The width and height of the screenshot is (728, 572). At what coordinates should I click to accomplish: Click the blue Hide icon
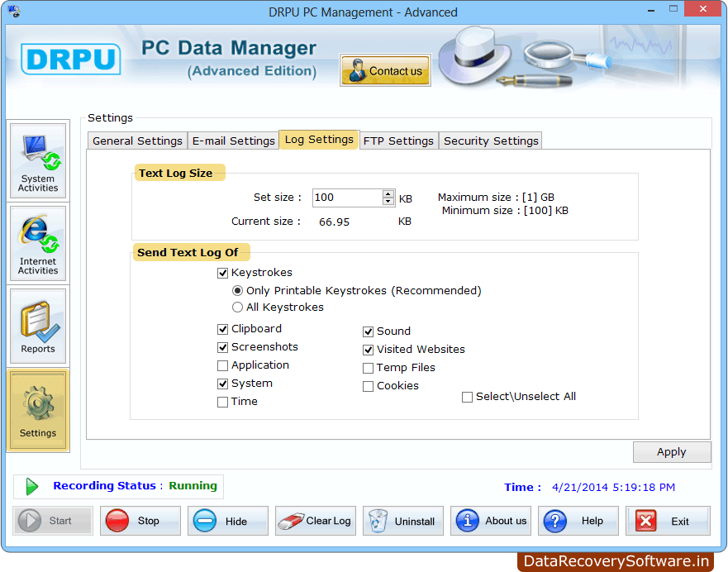click(x=205, y=521)
